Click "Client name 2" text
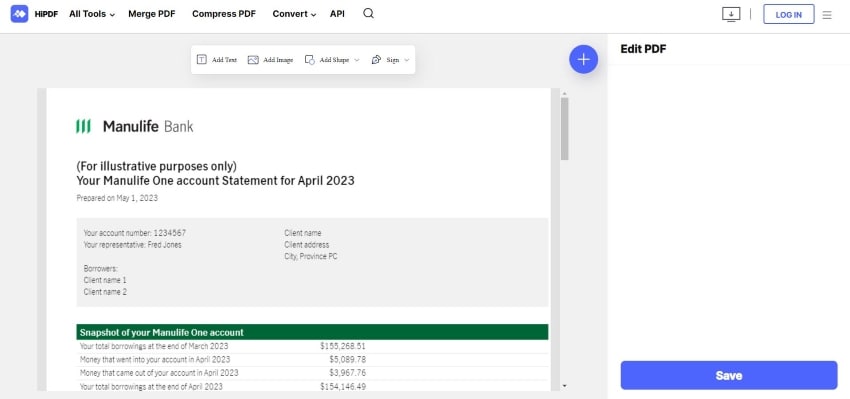850x399 pixels. (x=105, y=292)
